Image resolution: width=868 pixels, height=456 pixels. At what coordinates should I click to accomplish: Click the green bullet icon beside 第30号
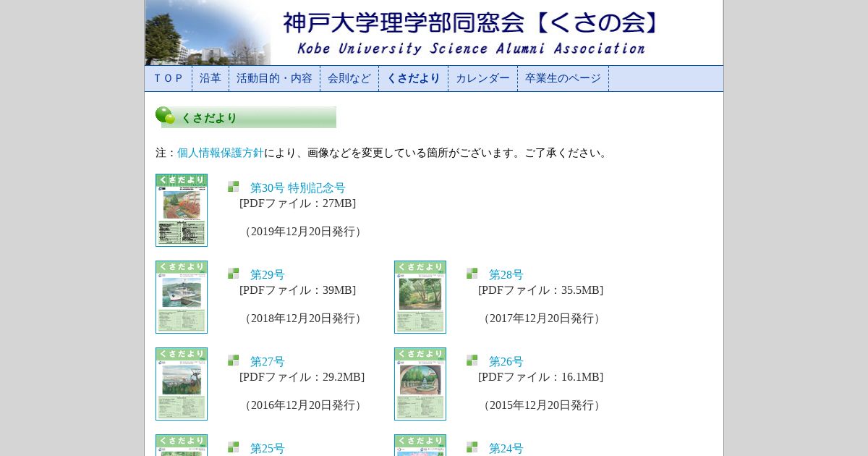click(233, 187)
